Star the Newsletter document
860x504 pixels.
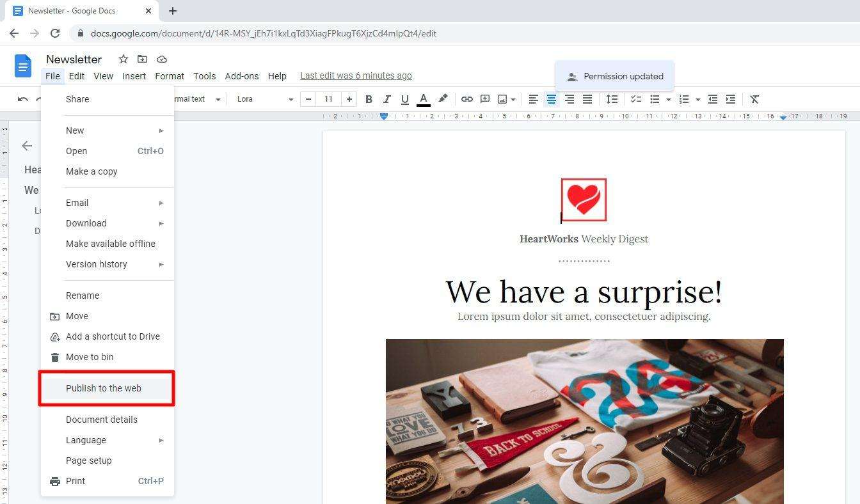coord(123,59)
